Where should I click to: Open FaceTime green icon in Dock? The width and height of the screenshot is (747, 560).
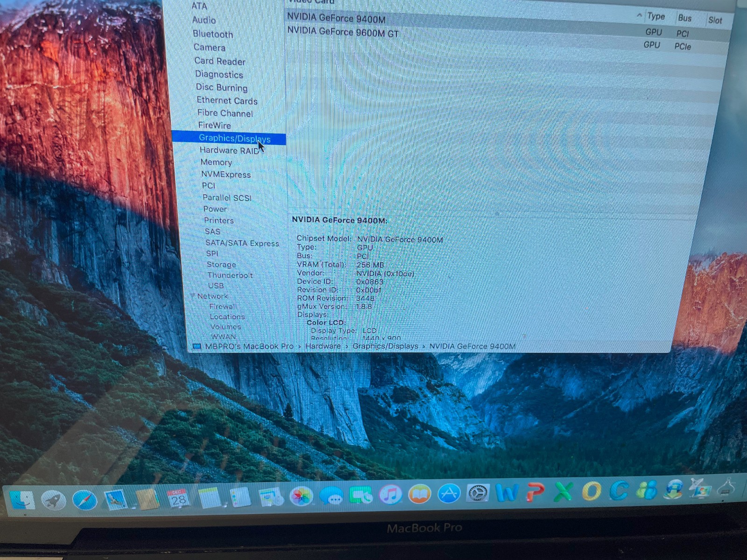click(x=361, y=495)
